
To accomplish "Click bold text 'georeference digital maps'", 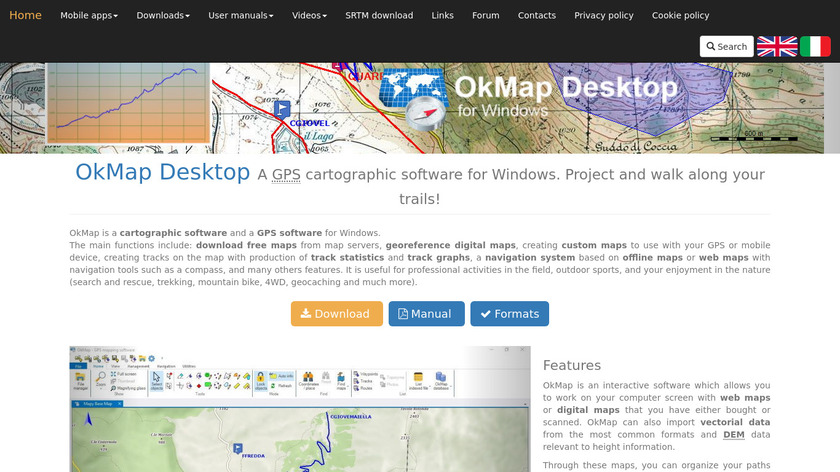I will [451, 245].
